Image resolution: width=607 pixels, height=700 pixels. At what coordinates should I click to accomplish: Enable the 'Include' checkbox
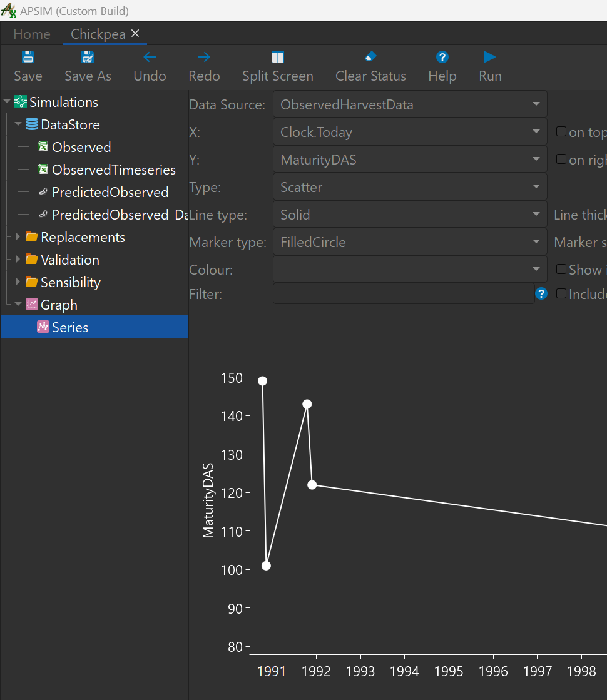pyautogui.click(x=561, y=293)
